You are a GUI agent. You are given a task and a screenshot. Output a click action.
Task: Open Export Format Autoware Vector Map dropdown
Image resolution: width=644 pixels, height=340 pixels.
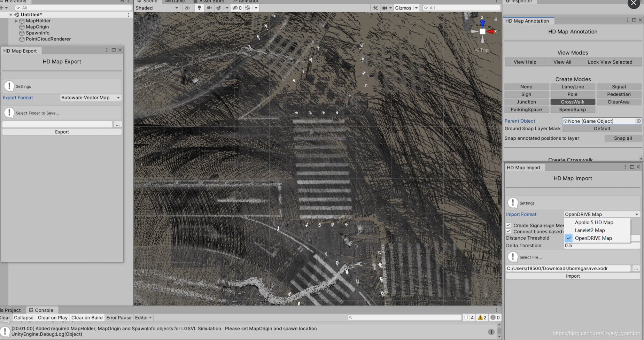point(91,98)
